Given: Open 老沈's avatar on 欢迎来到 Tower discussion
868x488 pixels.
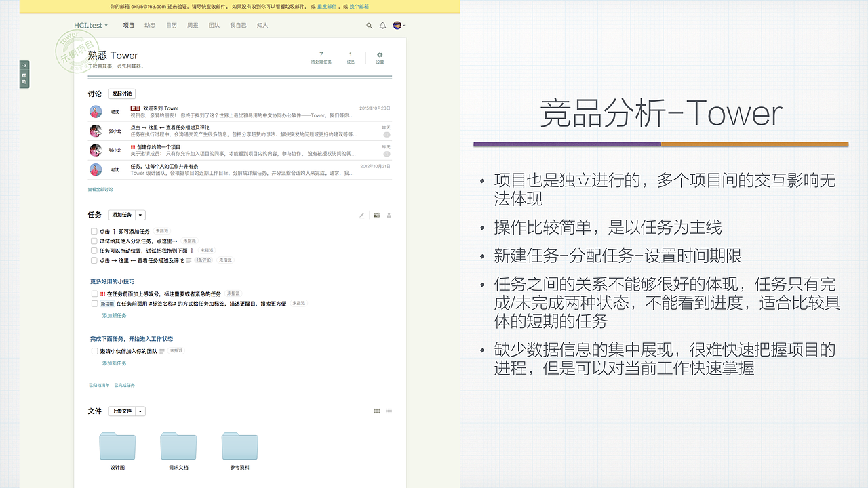Looking at the screenshot, I should [x=96, y=112].
